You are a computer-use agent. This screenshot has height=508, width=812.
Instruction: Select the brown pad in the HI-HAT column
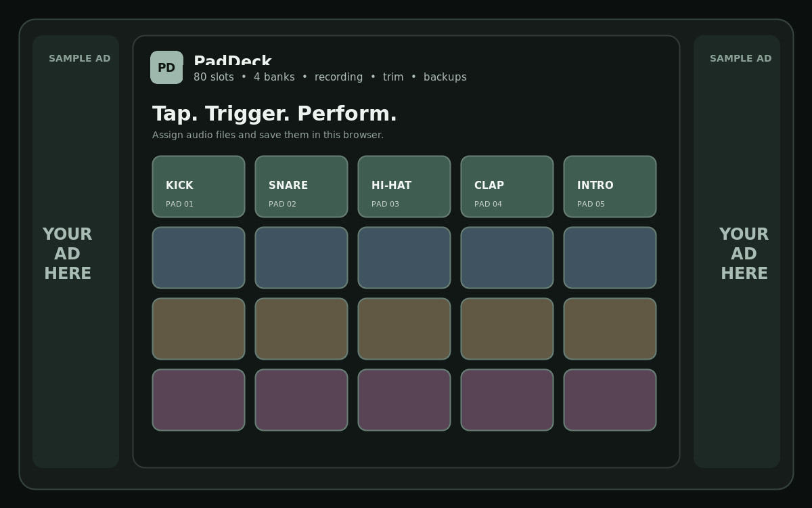tap(404, 329)
